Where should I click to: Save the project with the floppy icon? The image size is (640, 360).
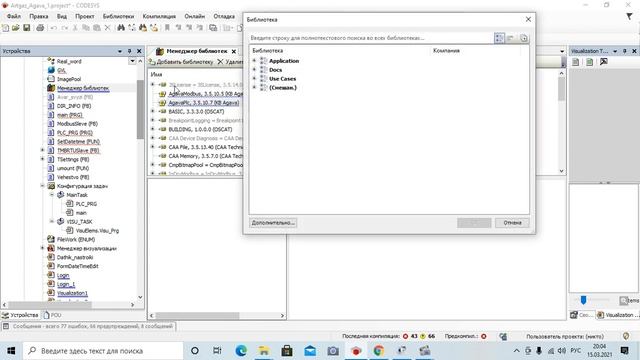tap(27, 28)
